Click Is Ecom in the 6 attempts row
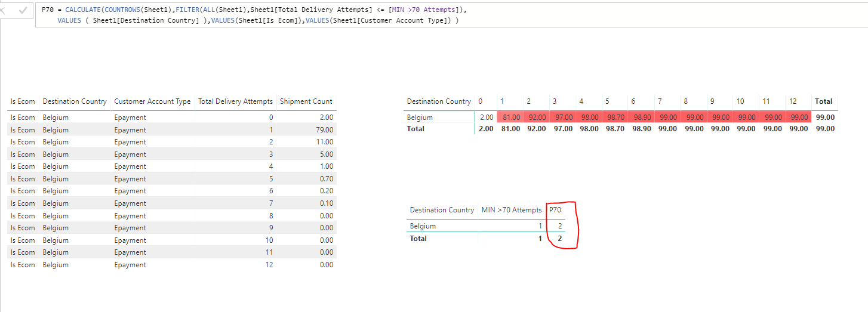868x312 pixels. tap(23, 191)
